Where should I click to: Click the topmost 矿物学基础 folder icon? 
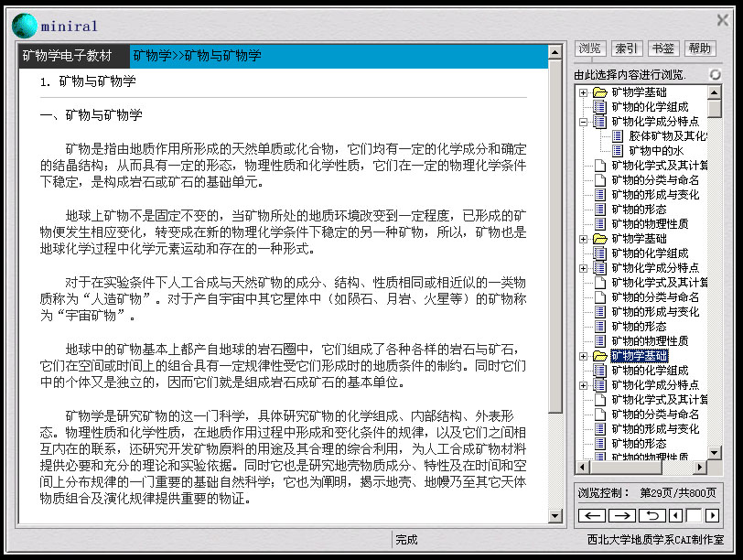tap(600, 92)
